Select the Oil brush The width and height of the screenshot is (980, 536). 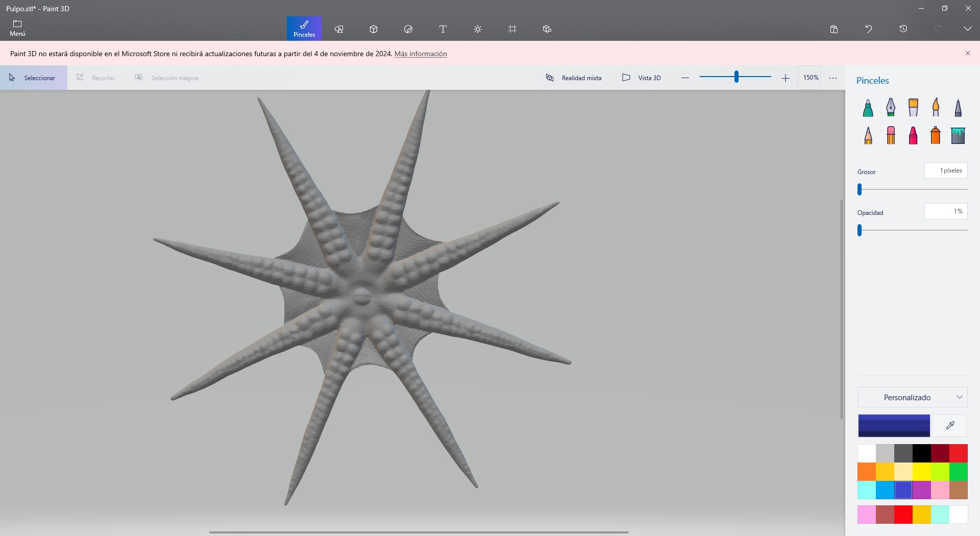(x=913, y=107)
